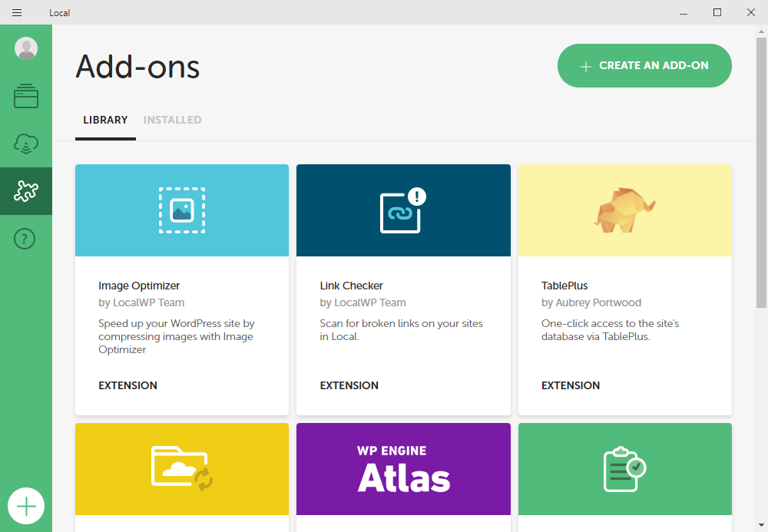Open the user account avatar

coord(26,48)
